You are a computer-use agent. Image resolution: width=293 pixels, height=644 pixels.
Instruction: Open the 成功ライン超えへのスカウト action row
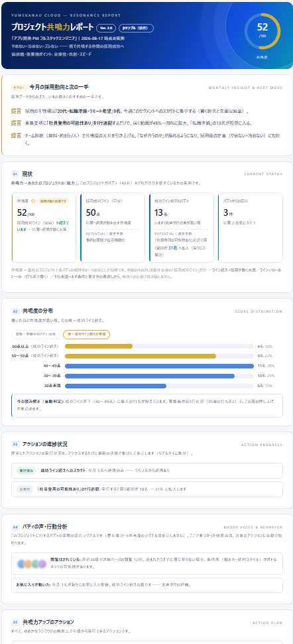tap(147, 471)
